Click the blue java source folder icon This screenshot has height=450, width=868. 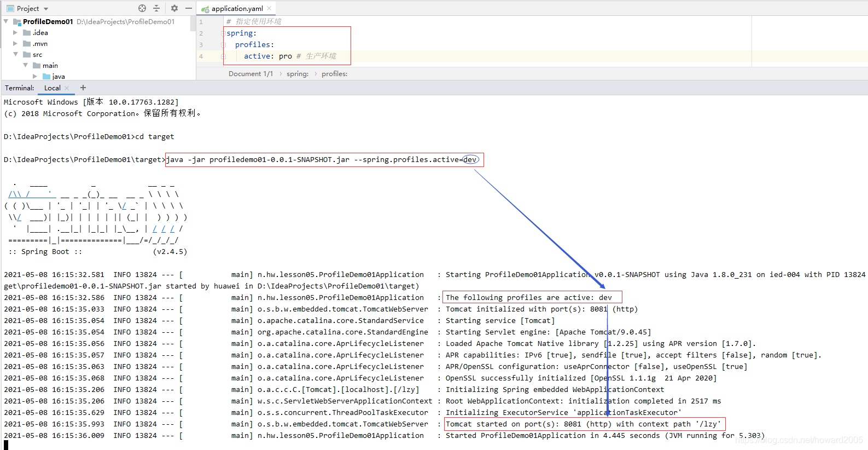point(46,76)
